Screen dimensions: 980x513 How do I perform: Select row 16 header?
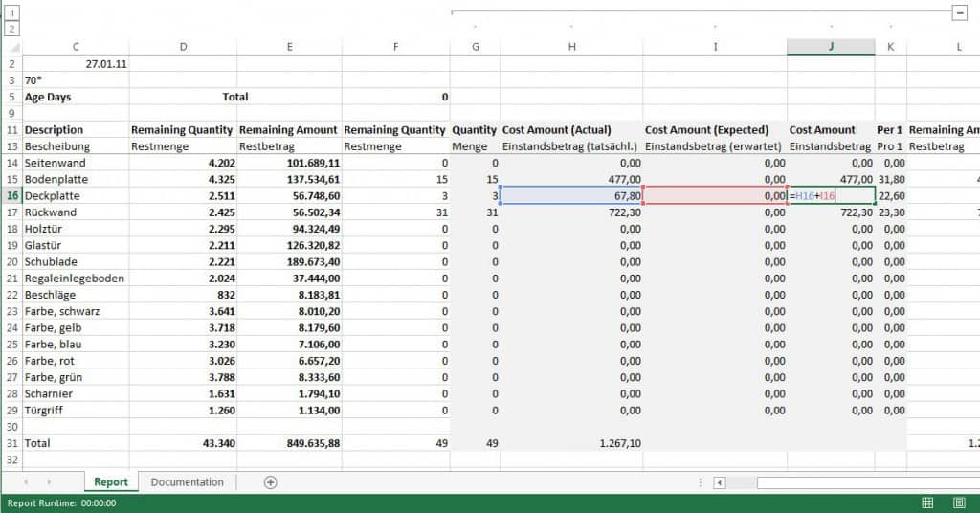(11, 195)
